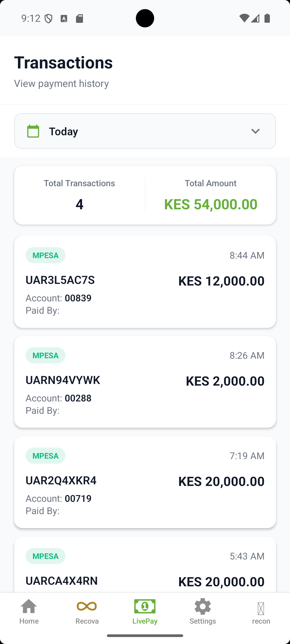The image size is (290, 644).
Task: Tap the MPESA badge on 8:26 AM payment
Action: click(45, 355)
